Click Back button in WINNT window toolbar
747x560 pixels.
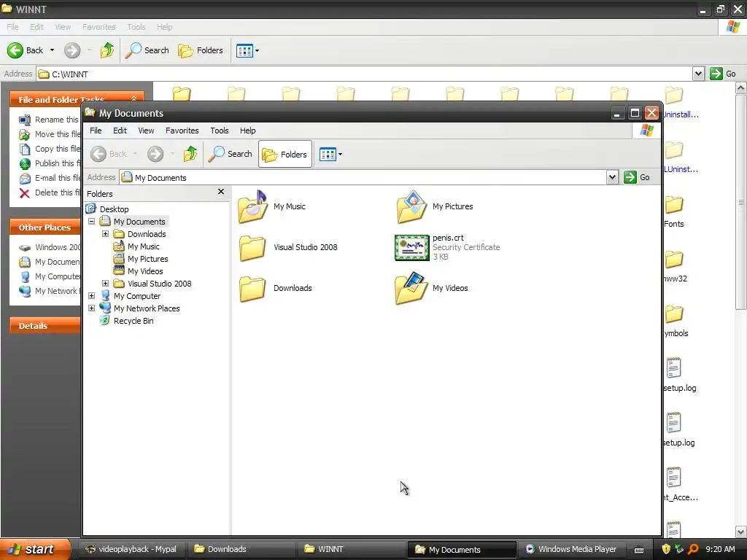pyautogui.click(x=25, y=50)
